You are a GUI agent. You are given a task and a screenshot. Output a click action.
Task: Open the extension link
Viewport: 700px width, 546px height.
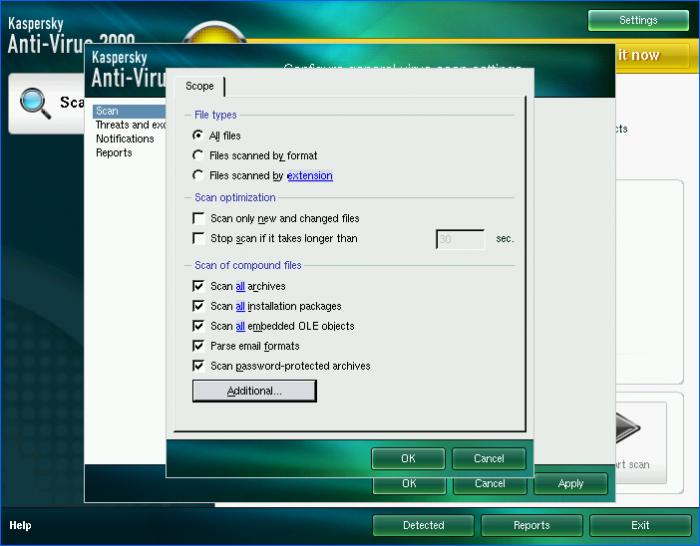point(310,175)
